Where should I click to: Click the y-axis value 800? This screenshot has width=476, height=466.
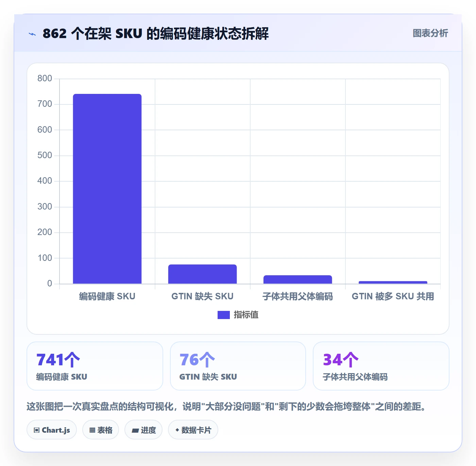tap(45, 79)
